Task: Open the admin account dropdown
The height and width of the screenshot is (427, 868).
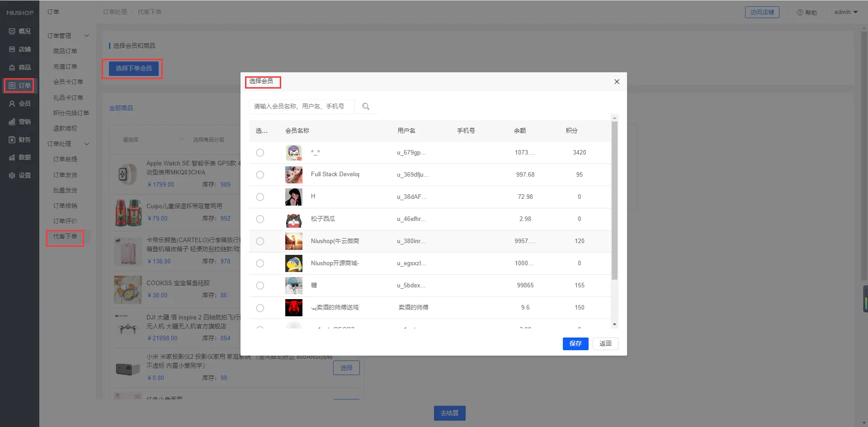Action: (x=846, y=12)
